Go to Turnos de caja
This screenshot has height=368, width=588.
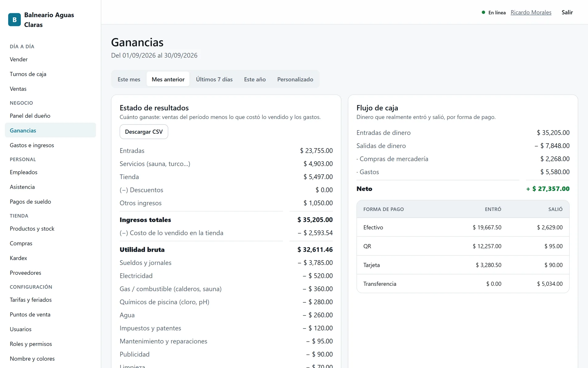(x=50, y=74)
